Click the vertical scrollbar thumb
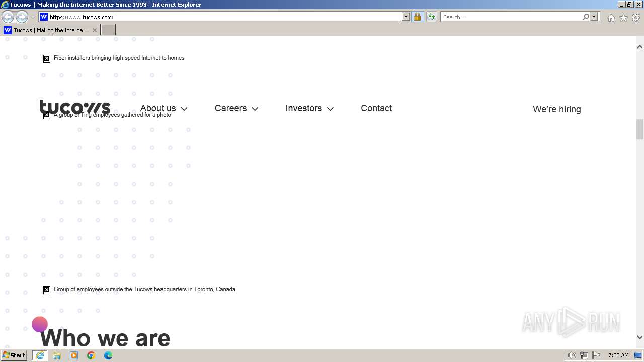 click(640, 129)
